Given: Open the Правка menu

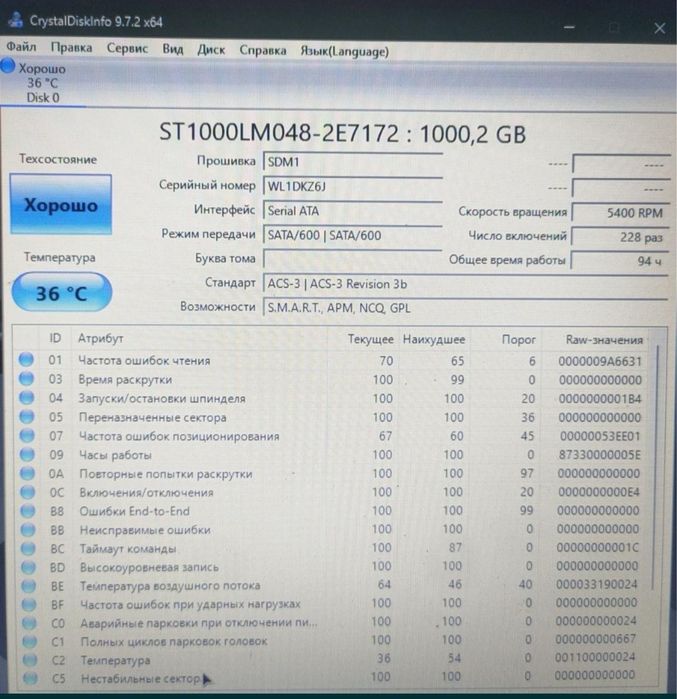Looking at the screenshot, I should click(71, 47).
